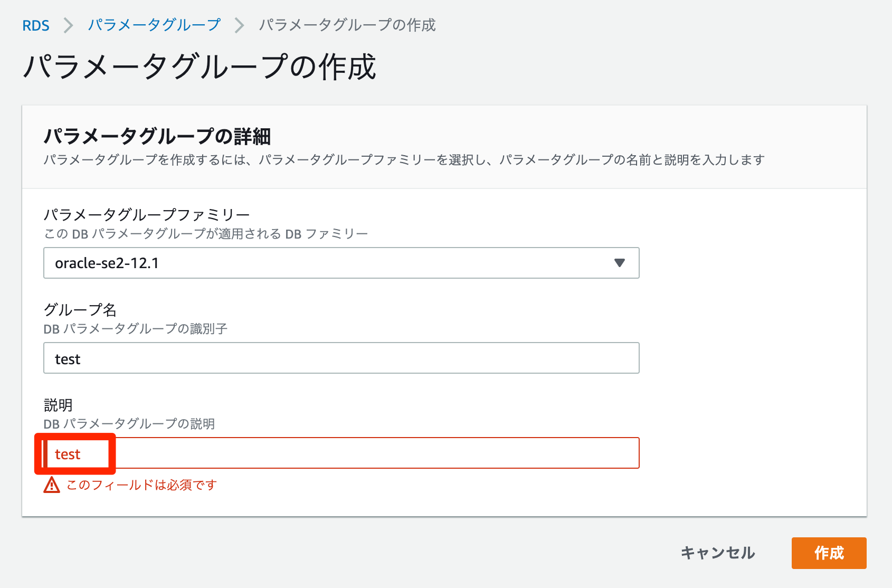Click the パラメータグループファミリー field label
Viewport: 892px width, 588px height.
point(146,214)
